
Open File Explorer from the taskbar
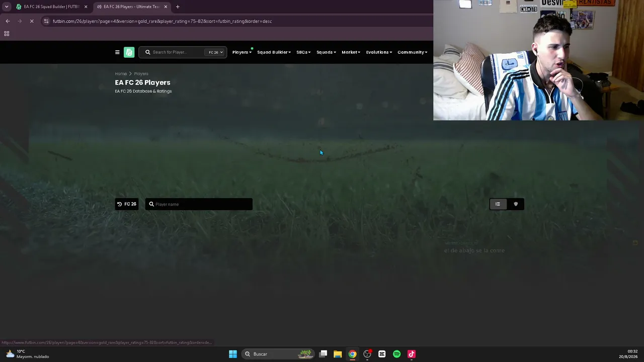(x=338, y=354)
